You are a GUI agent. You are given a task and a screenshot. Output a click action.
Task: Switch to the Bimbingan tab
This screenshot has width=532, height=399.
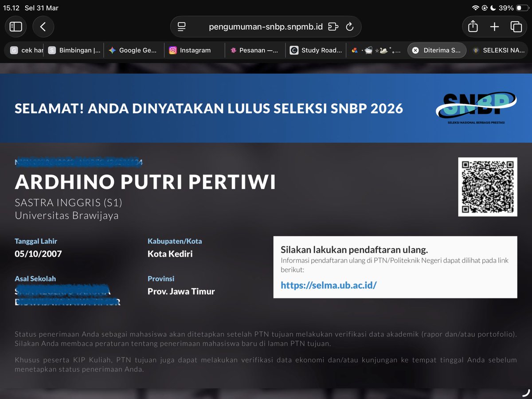pos(74,51)
